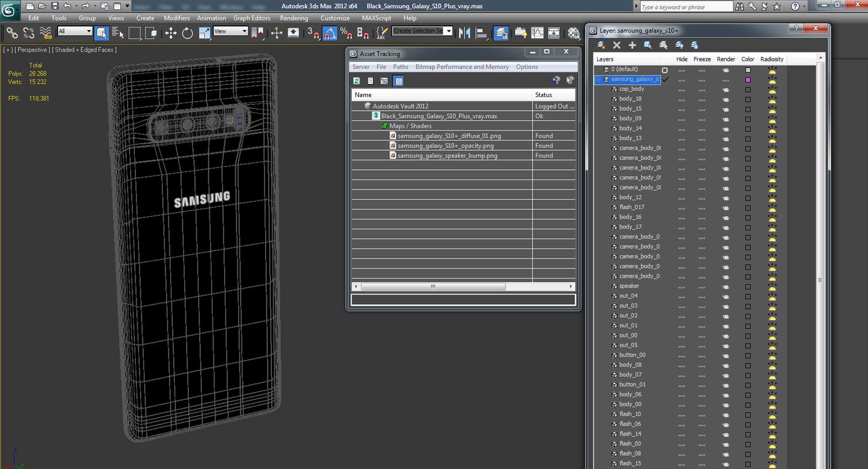Click the Select and Link tool
This screenshot has height=469, width=868.
[12, 33]
